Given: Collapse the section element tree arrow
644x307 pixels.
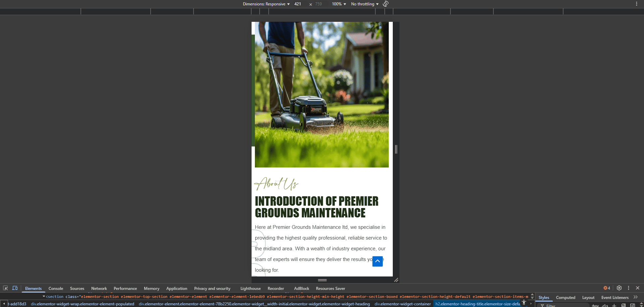Looking at the screenshot, I should click(44, 297).
